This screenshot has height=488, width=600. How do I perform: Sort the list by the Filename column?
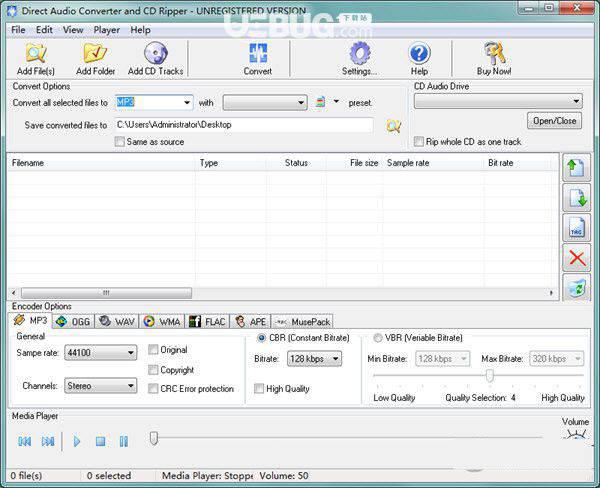(x=101, y=163)
